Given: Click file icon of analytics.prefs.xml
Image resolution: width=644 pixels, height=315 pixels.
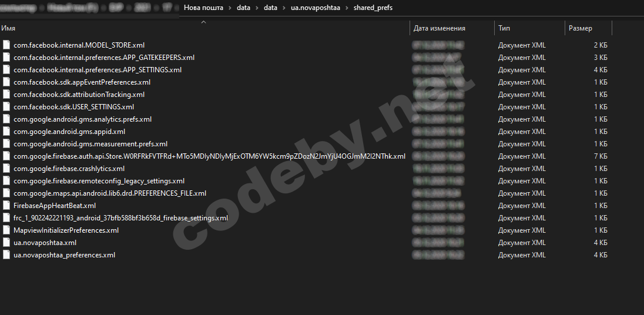Looking at the screenshot, I should coord(6,119).
